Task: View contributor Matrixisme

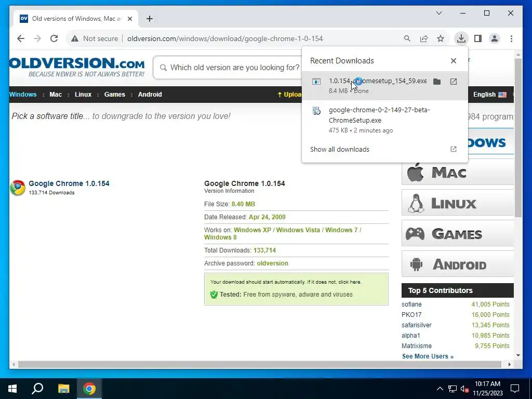Action: coord(417,346)
